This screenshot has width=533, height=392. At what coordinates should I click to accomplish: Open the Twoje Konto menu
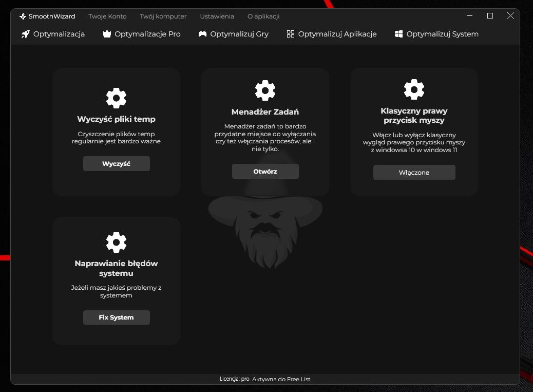point(107,16)
